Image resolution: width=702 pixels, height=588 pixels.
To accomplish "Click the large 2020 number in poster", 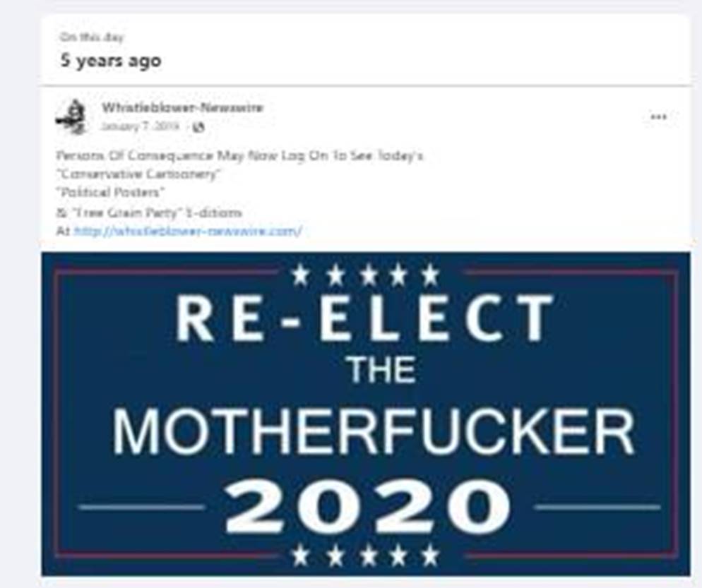I will pyautogui.click(x=367, y=506).
